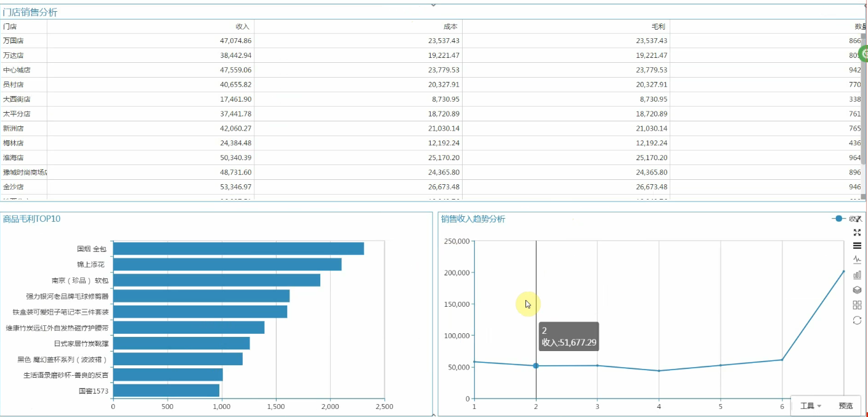
Task: Click the 预览 preview button
Action: (x=846, y=406)
